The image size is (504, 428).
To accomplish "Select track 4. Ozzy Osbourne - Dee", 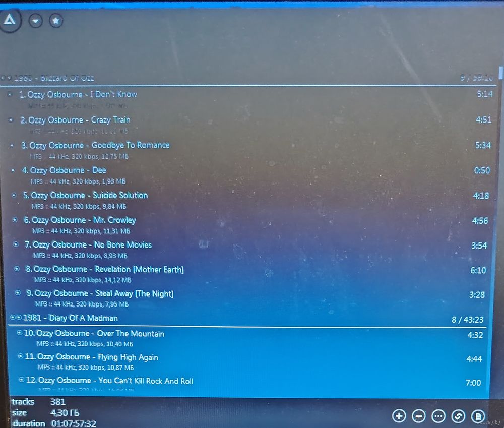I will click(x=64, y=170).
